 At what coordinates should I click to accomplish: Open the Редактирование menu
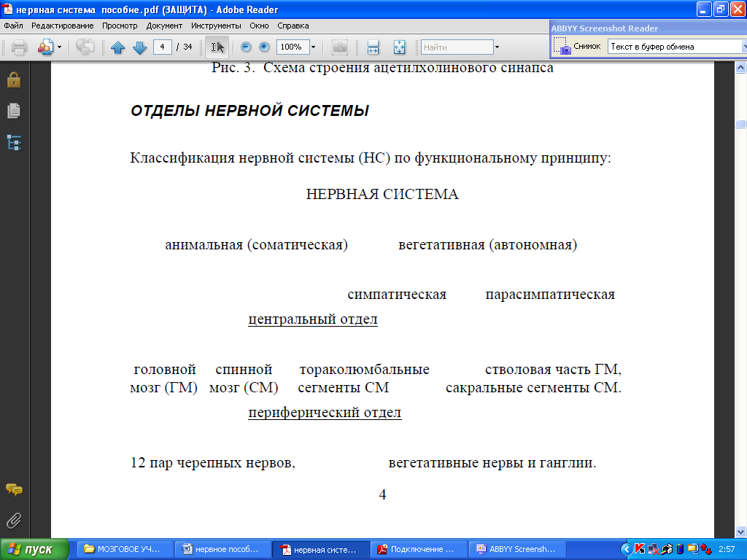click(x=63, y=26)
